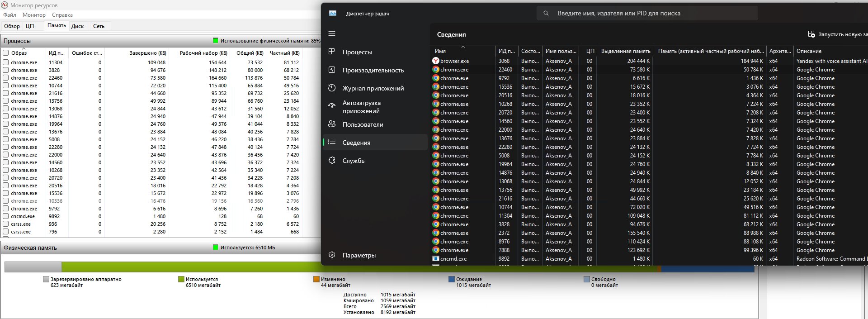The width and height of the screenshot is (868, 319).
Task: Open Settings page in Task Manager
Action: click(375, 255)
